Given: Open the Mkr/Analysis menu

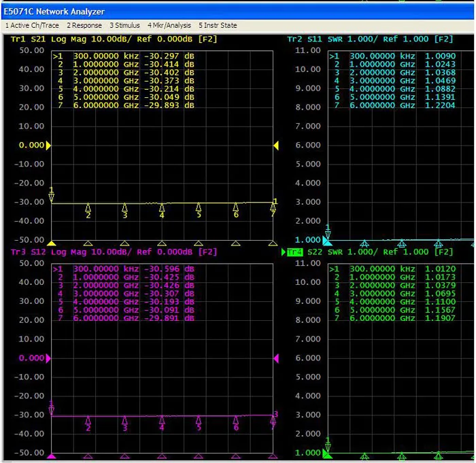Looking at the screenshot, I should (169, 26).
